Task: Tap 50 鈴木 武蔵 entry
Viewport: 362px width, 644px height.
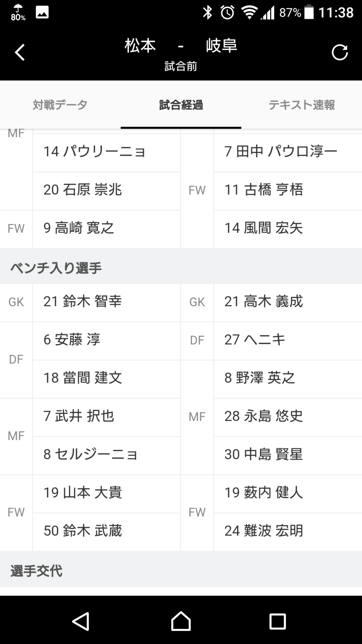Action: tap(106, 531)
